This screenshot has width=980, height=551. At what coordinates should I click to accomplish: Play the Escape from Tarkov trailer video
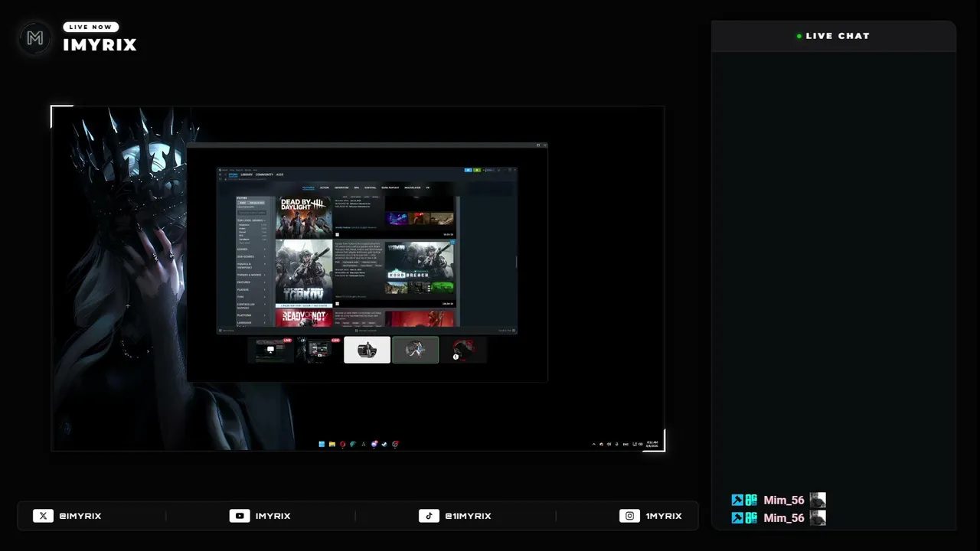click(419, 261)
